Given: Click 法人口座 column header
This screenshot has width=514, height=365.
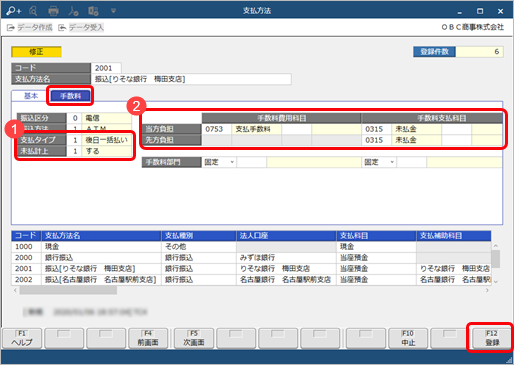Looking at the screenshot, I should 286,236.
